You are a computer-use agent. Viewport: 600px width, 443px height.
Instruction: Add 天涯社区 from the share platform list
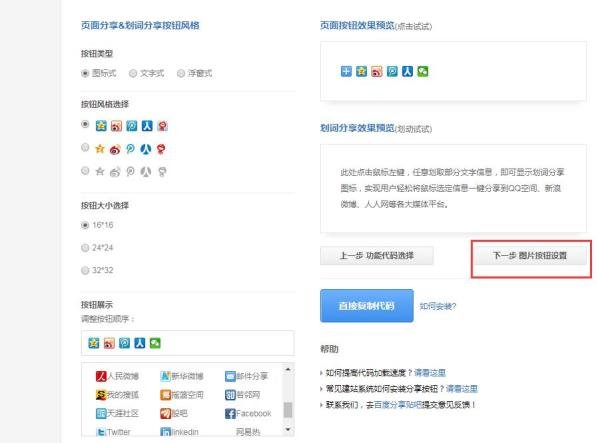point(117,413)
